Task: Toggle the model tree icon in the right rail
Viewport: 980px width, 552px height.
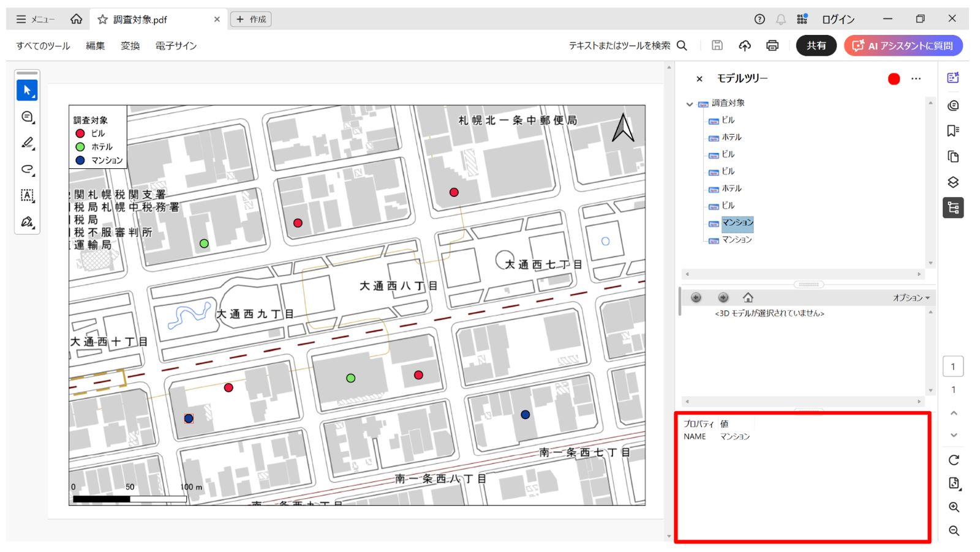Action: pyautogui.click(x=953, y=208)
